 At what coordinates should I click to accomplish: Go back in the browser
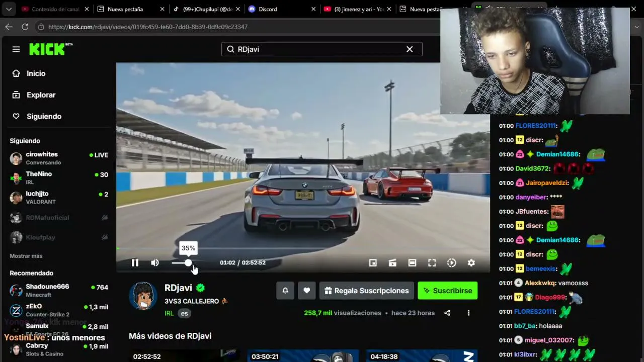click(x=9, y=27)
